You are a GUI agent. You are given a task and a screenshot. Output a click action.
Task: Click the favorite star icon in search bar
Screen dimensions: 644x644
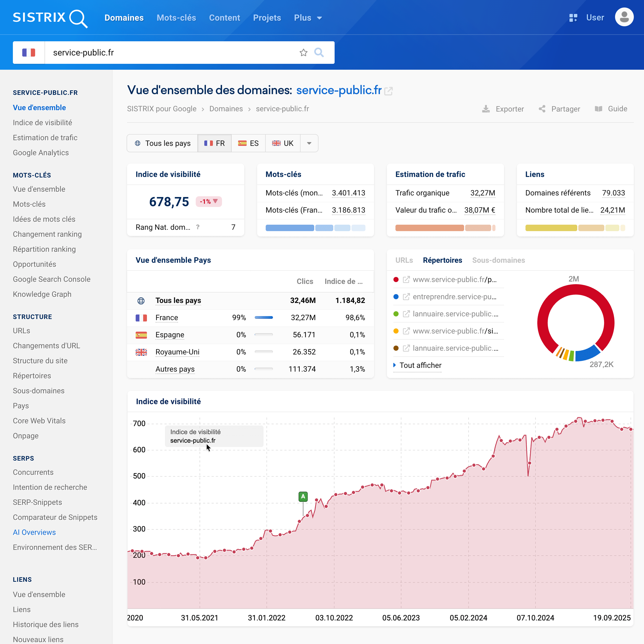click(303, 53)
